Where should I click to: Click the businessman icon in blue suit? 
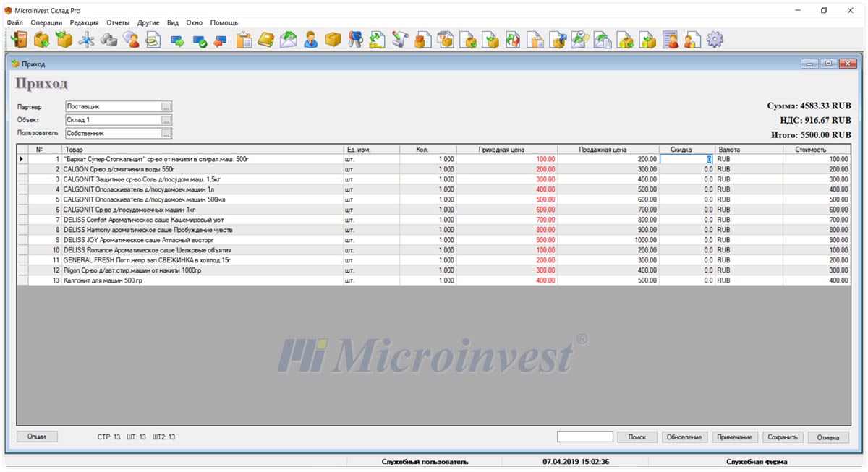310,40
